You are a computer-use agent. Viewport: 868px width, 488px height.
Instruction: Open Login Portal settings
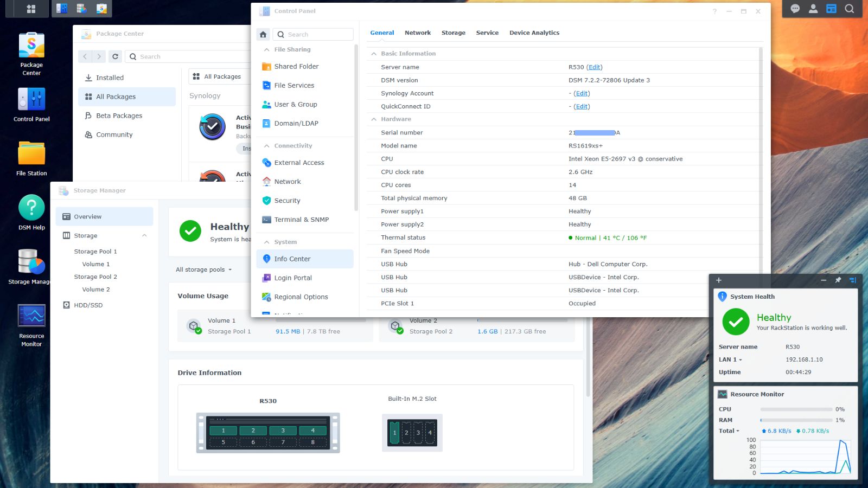coord(304,278)
